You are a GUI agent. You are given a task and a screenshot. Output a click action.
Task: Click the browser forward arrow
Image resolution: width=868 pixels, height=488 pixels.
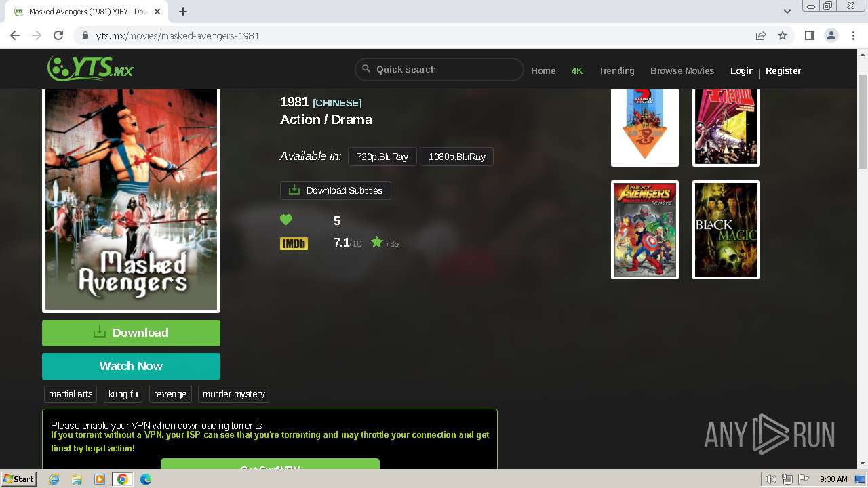pos(37,35)
